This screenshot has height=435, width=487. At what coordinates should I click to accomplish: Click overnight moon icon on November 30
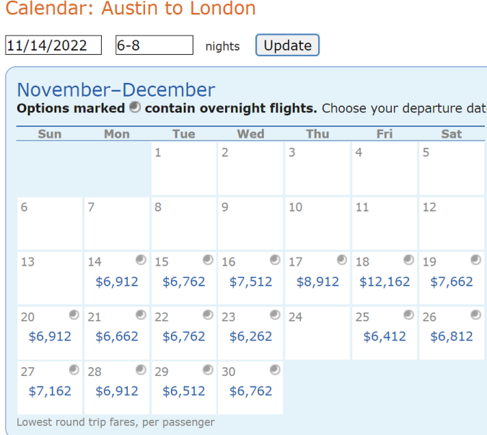click(x=275, y=370)
